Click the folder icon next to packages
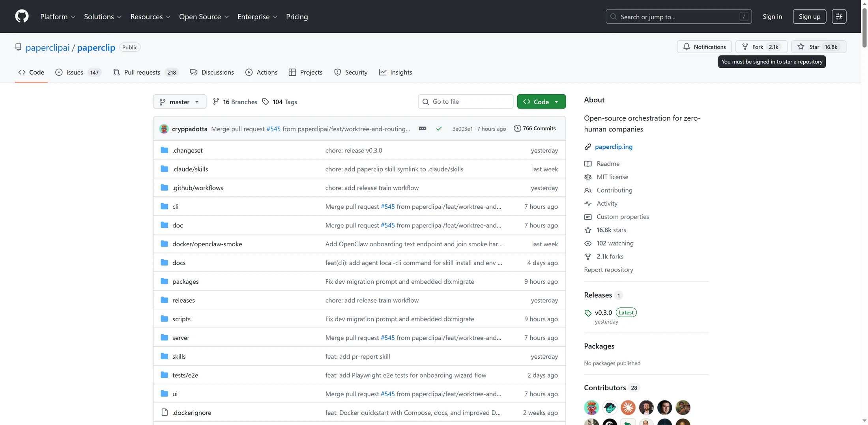 [x=165, y=281]
